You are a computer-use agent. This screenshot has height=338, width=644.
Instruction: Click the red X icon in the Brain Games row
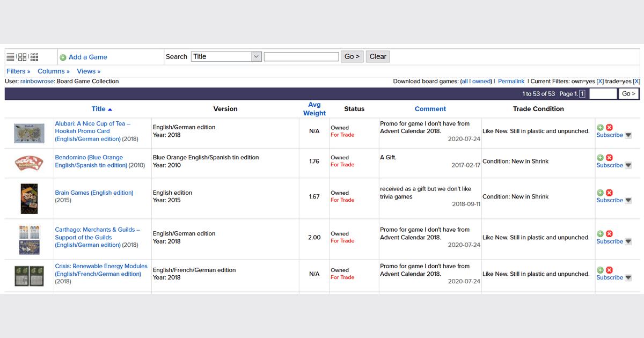(x=609, y=193)
